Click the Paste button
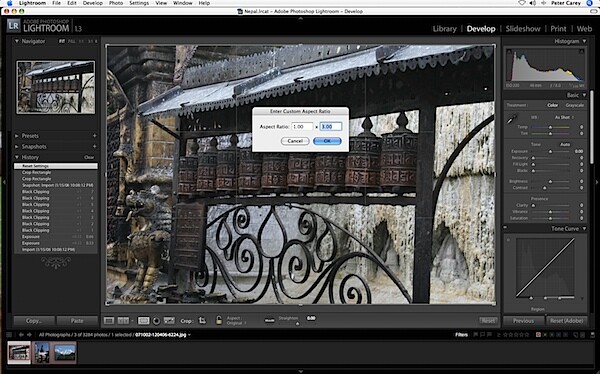Screen dimensions: 600x374 [x=77, y=321]
